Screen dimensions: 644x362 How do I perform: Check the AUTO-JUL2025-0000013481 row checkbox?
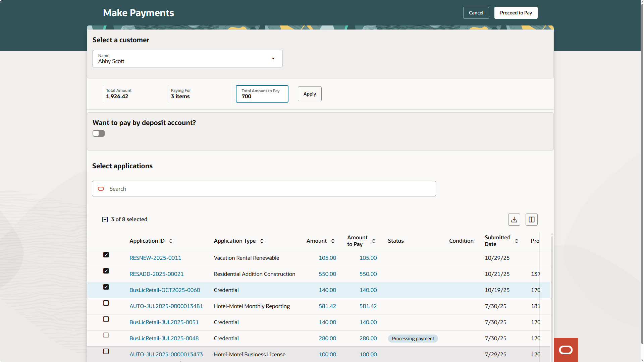(106, 303)
